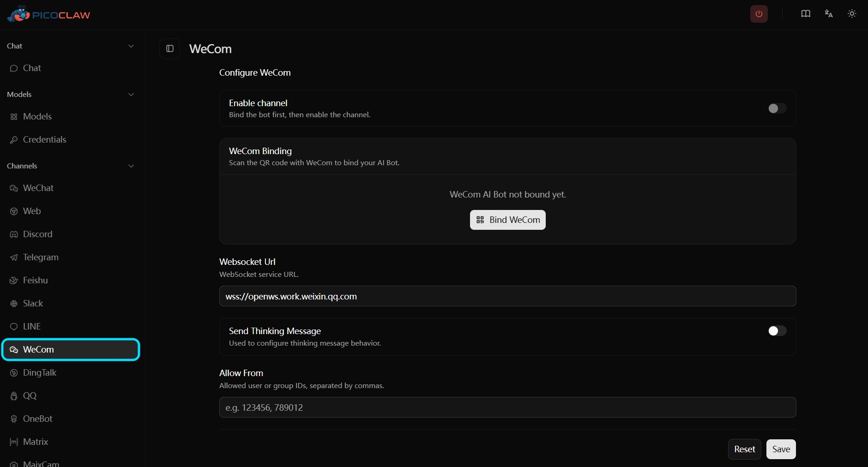
Task: Select the Discord channel
Action: [71, 234]
